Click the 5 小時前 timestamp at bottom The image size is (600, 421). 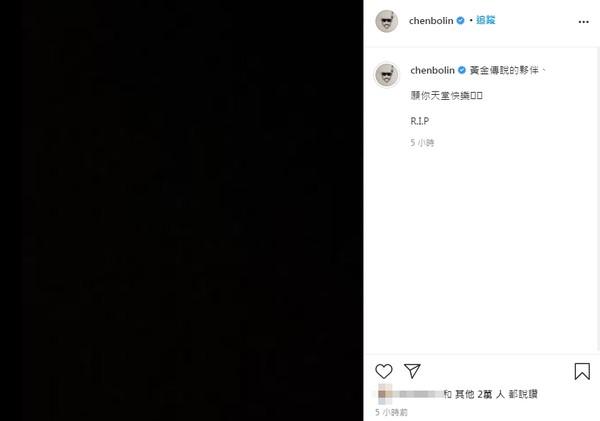click(391, 412)
